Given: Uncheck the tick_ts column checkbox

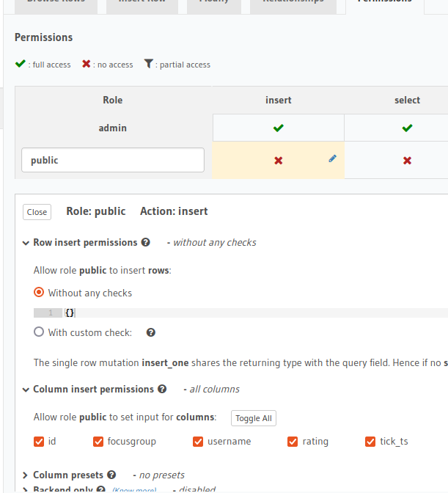Looking at the screenshot, I should 370,442.
